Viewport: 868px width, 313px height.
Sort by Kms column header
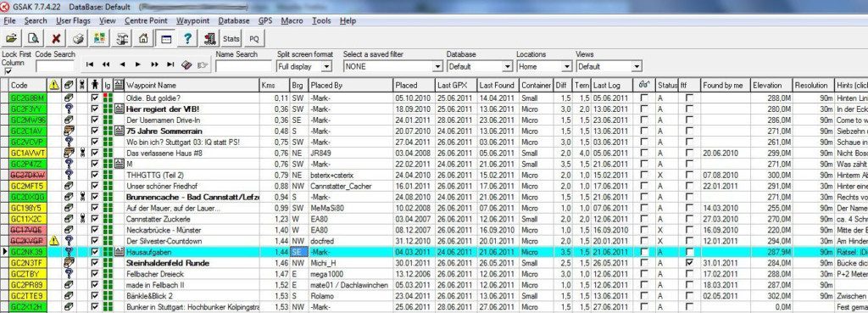[275, 86]
